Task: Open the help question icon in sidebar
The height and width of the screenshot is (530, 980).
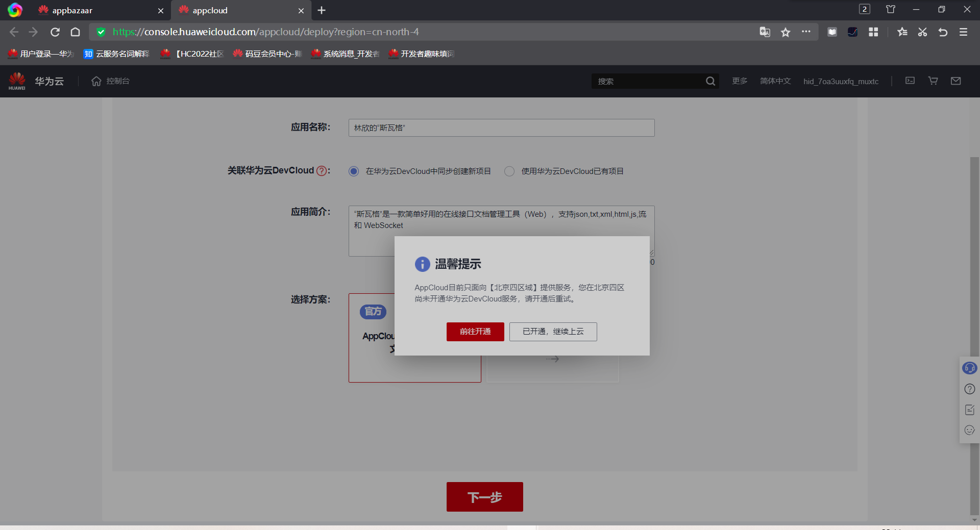Action: [x=970, y=389]
